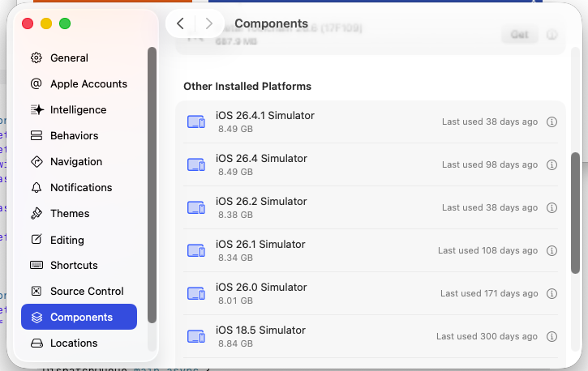Screen dimensions: 588x371
Task: Select the Shortcuts keyboard icon
Action: (x=36, y=265)
